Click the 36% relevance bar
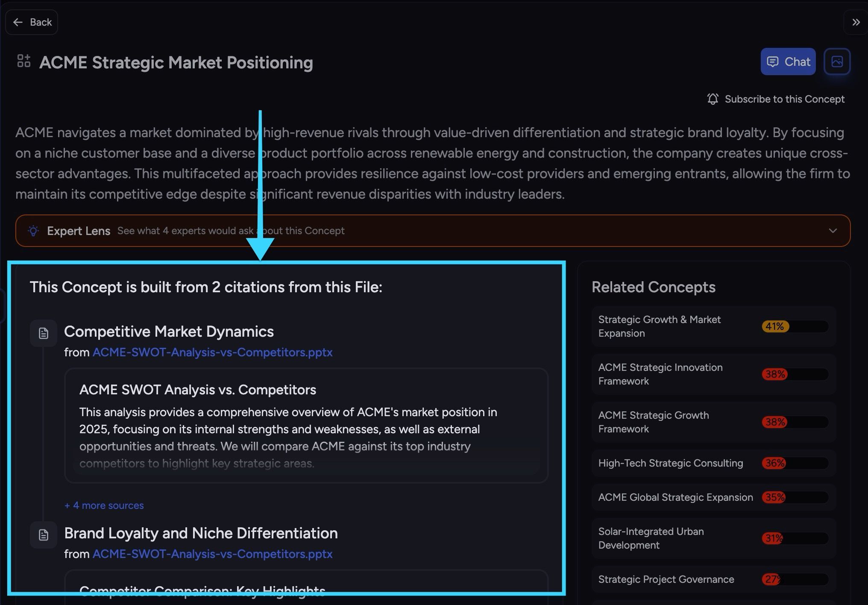 coord(795,463)
